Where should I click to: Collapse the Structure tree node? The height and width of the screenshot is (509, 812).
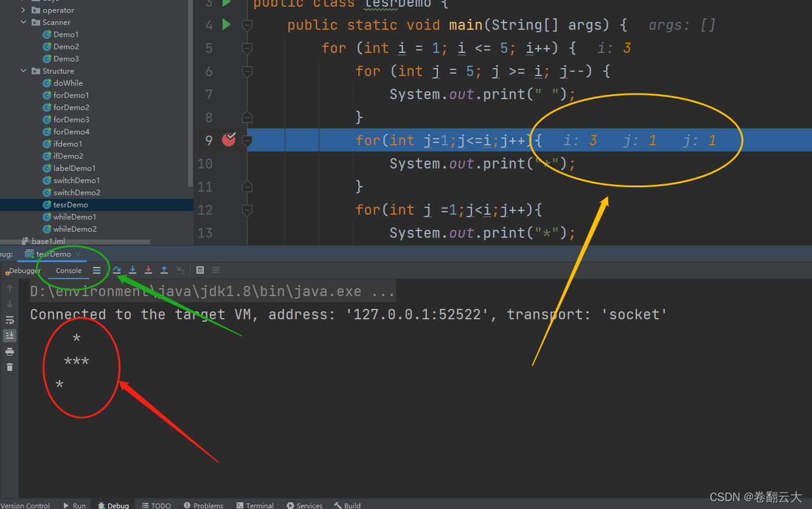tap(23, 71)
